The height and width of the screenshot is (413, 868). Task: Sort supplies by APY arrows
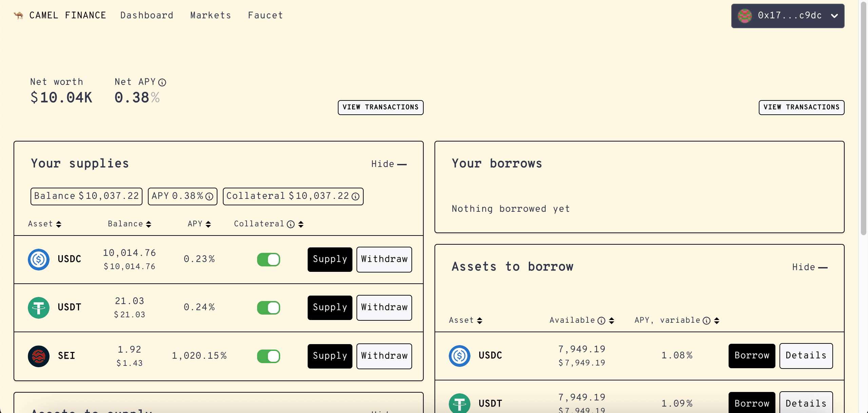pyautogui.click(x=208, y=224)
